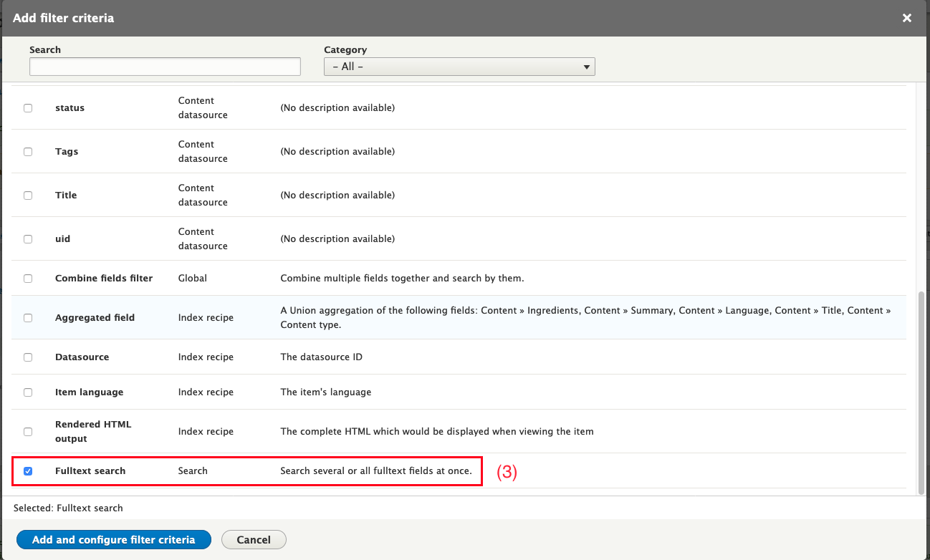
Task: Check the Aggregated field checkbox
Action: (x=28, y=318)
